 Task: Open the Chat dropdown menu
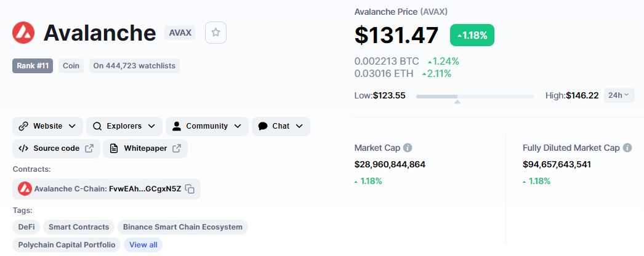[x=280, y=126]
